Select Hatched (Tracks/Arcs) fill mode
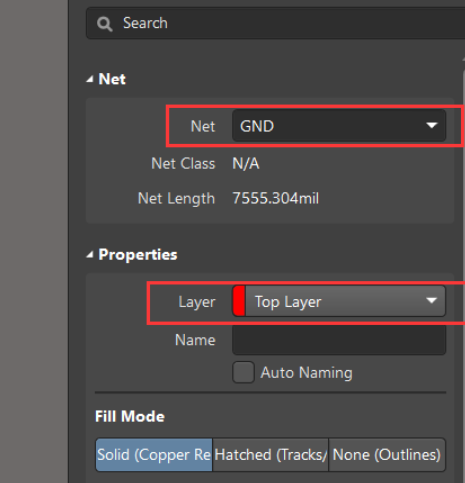Screen dimensions: 465x483 (270, 455)
